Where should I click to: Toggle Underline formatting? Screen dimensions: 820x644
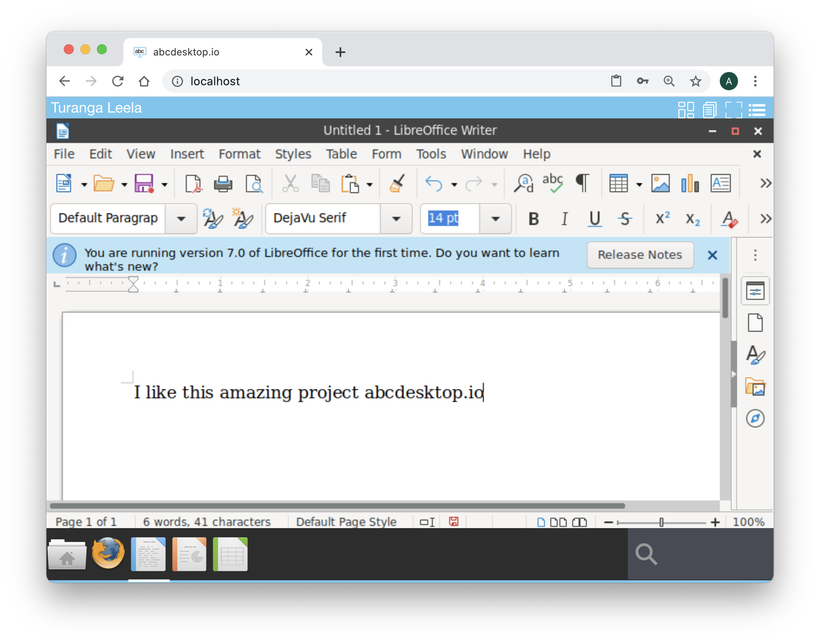[595, 219]
